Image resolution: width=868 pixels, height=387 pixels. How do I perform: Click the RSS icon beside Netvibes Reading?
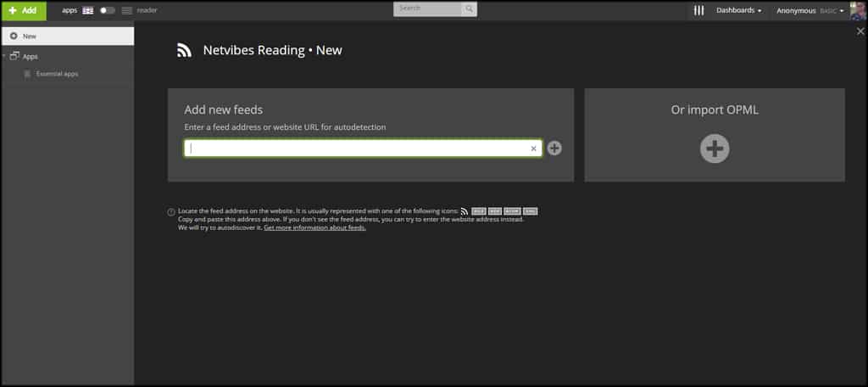[x=184, y=50]
